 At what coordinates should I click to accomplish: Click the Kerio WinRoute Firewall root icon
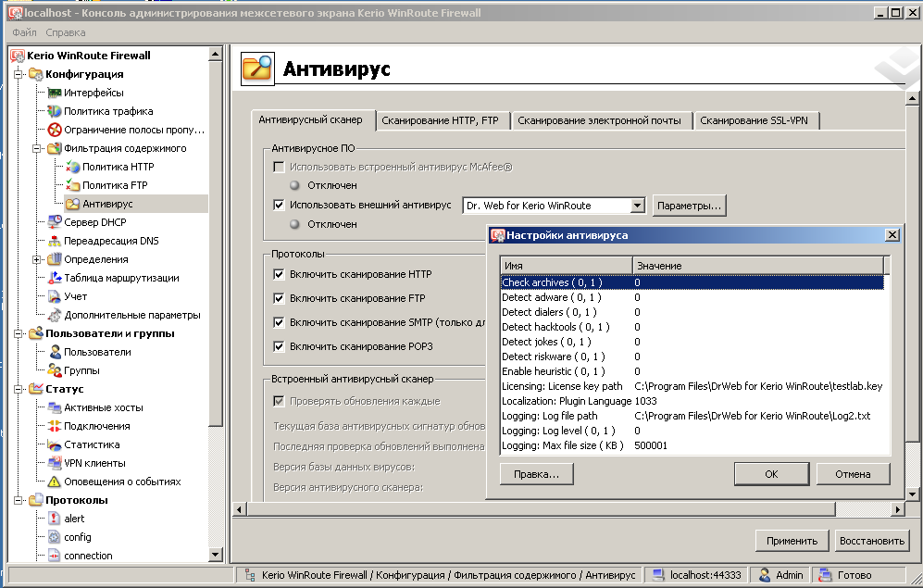[x=18, y=56]
